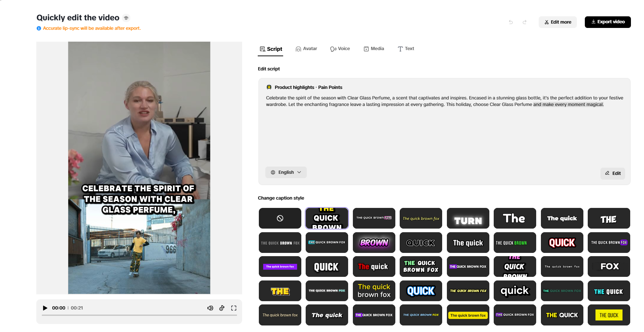Pick the tiny monospace 'The quick brown fox' style
This screenshot has width=644, height=332.
tap(562, 267)
